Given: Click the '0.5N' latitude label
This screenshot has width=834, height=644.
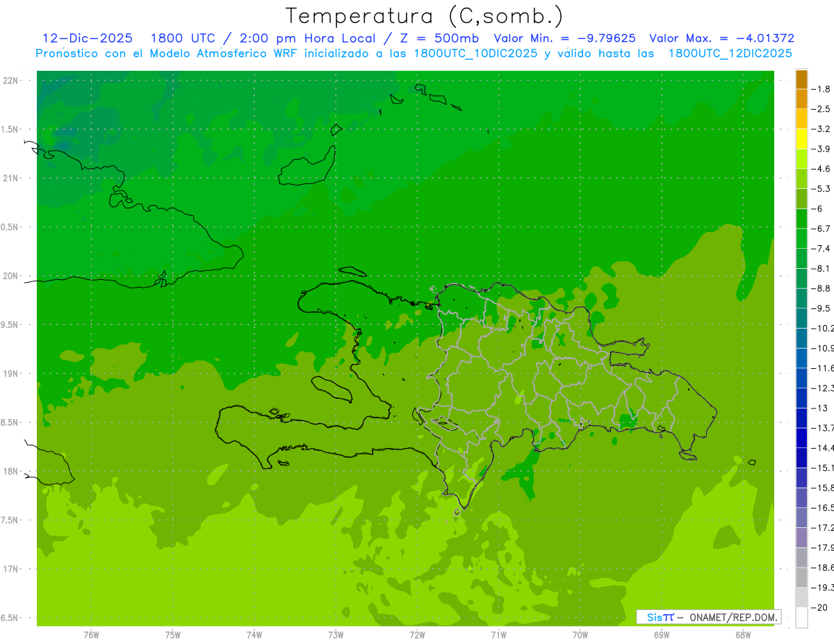Looking at the screenshot, I should point(10,227).
